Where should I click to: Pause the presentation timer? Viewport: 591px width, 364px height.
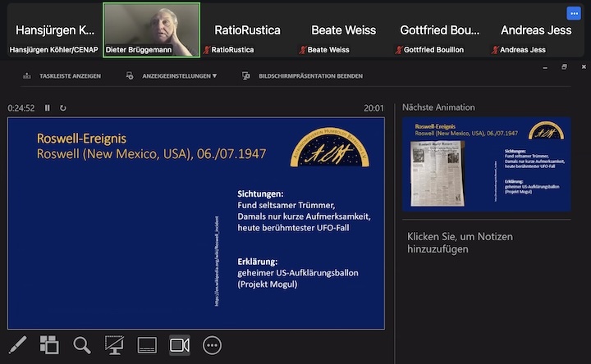(48, 108)
